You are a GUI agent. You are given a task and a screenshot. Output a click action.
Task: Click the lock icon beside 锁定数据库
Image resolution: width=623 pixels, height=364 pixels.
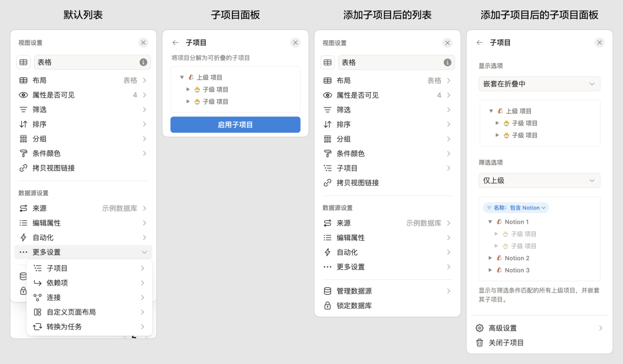pyautogui.click(x=328, y=306)
